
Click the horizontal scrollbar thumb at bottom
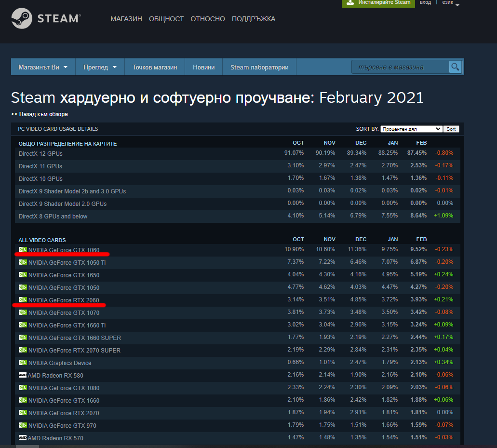pos(27,447)
